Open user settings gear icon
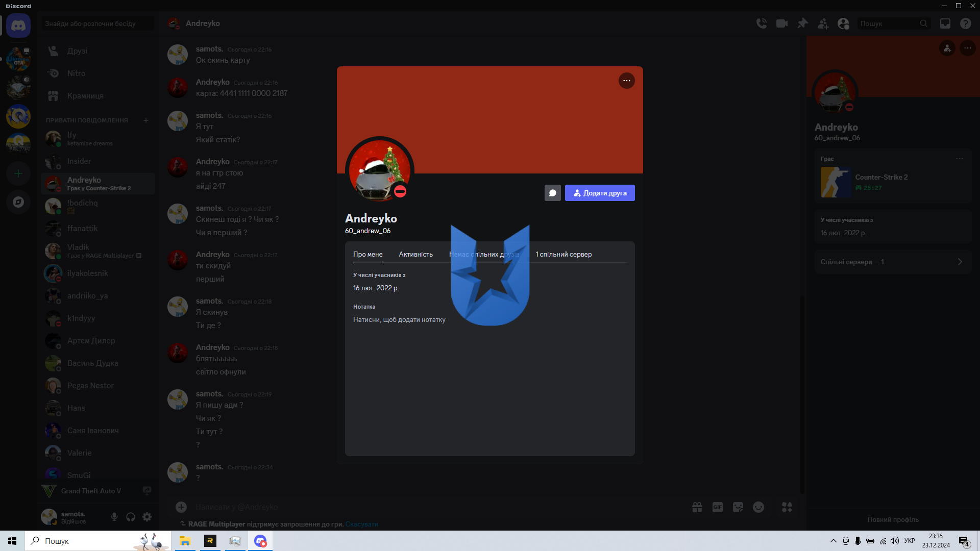Screen dimensions: 980x551 click(x=147, y=517)
